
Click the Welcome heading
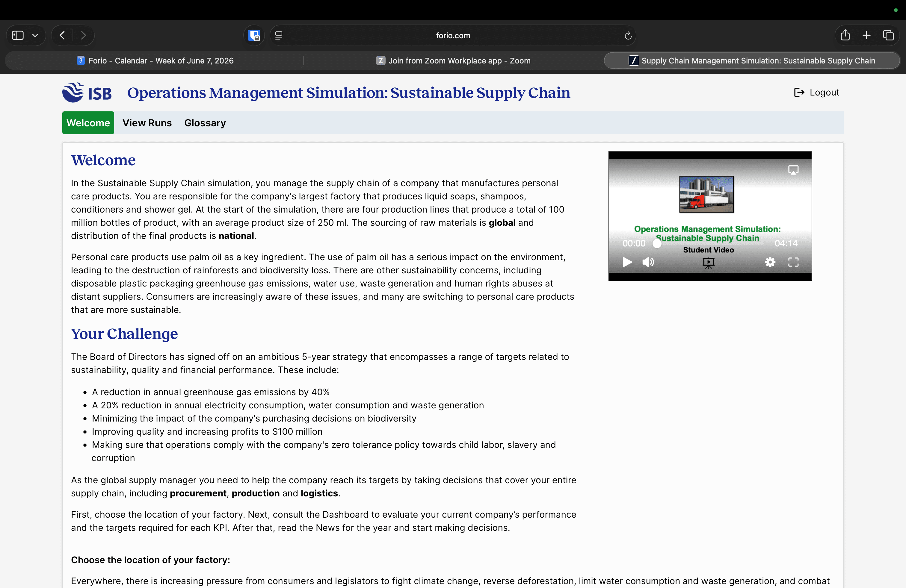[103, 160]
